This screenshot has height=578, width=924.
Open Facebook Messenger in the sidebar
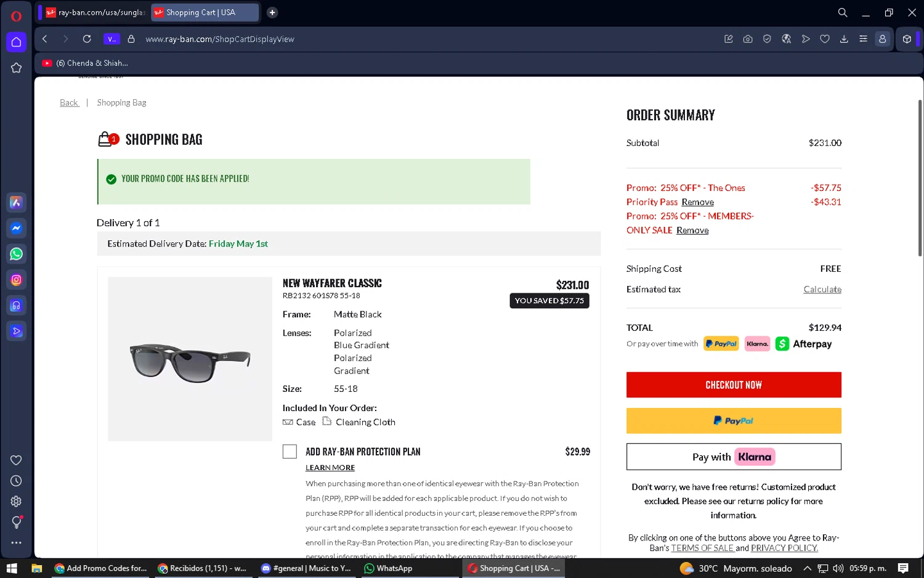click(16, 229)
